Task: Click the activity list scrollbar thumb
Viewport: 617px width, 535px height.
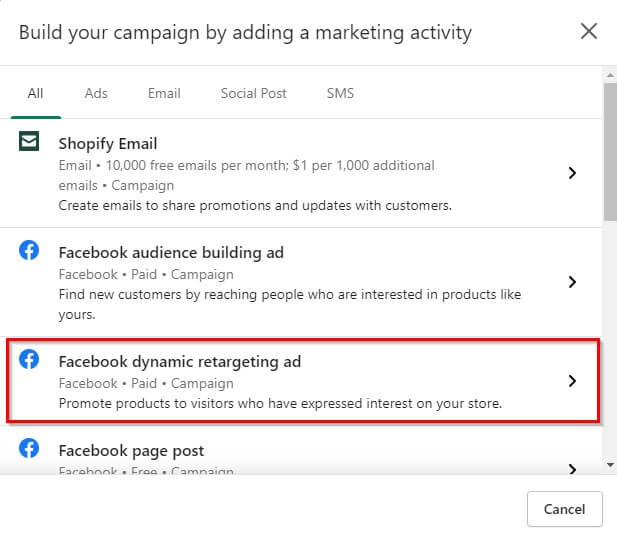Action: click(610, 151)
